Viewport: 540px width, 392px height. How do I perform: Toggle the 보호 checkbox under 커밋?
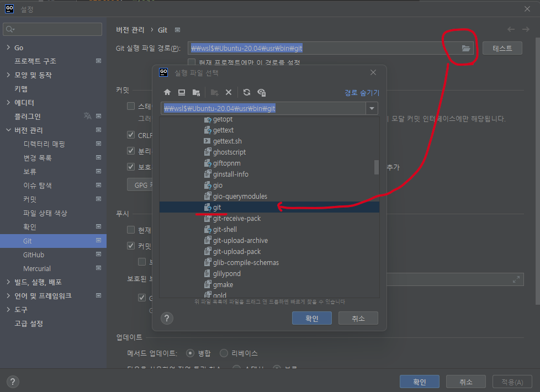tap(131, 167)
